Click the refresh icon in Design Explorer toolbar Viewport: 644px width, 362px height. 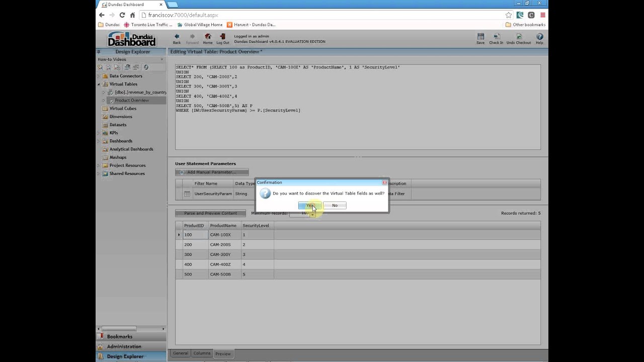coord(146,67)
